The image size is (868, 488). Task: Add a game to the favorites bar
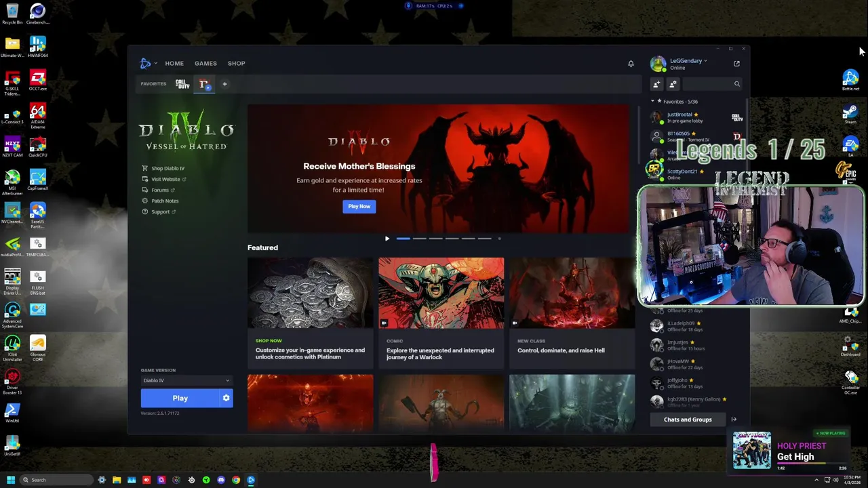tap(224, 84)
